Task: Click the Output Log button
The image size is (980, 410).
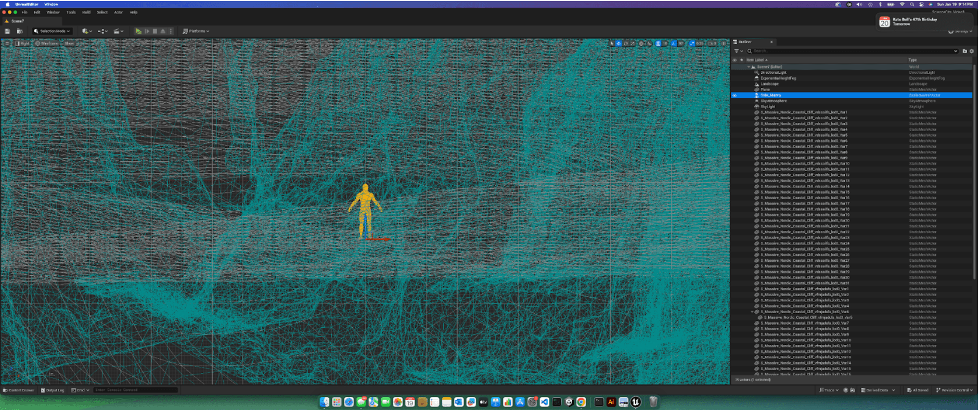Action: click(53, 390)
